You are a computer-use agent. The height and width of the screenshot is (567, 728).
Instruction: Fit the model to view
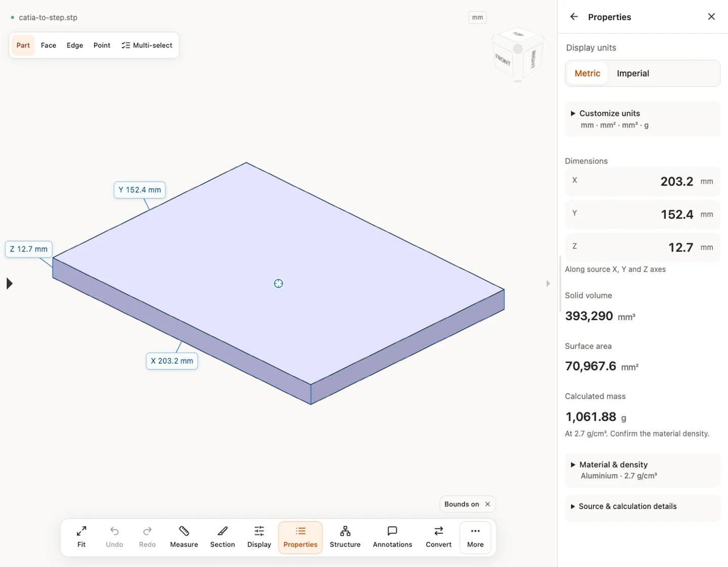point(81,537)
